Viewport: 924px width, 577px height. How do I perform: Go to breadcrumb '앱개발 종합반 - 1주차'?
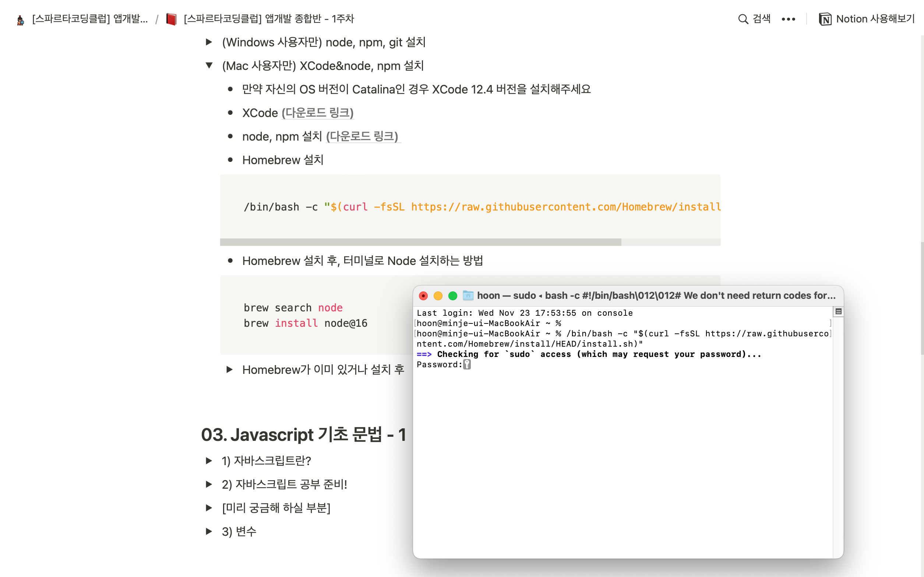pos(269,19)
